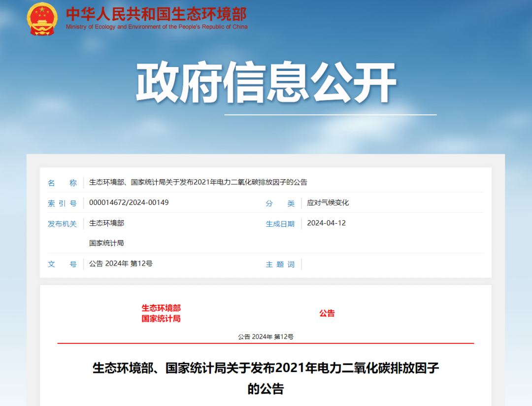This screenshot has height=406, width=532.
Task: Click the 政府信息公开 banner heading
Action: coord(266,82)
